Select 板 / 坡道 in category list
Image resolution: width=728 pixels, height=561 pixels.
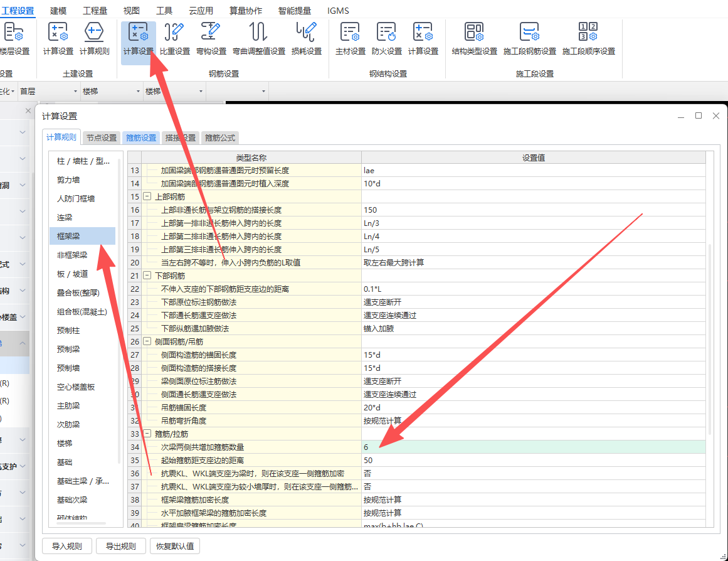[83, 274]
